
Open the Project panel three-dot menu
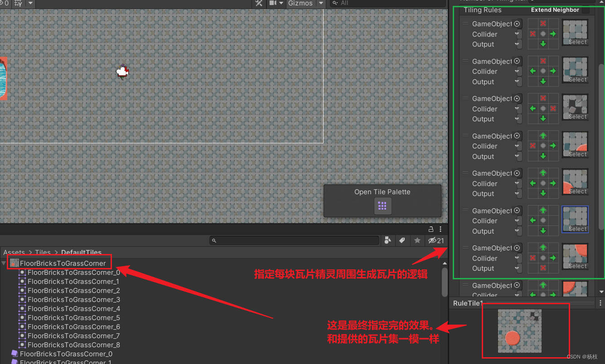tap(440, 229)
